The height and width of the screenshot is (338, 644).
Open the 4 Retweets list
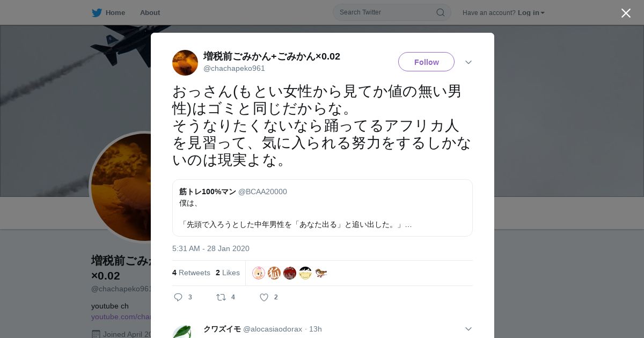click(191, 273)
